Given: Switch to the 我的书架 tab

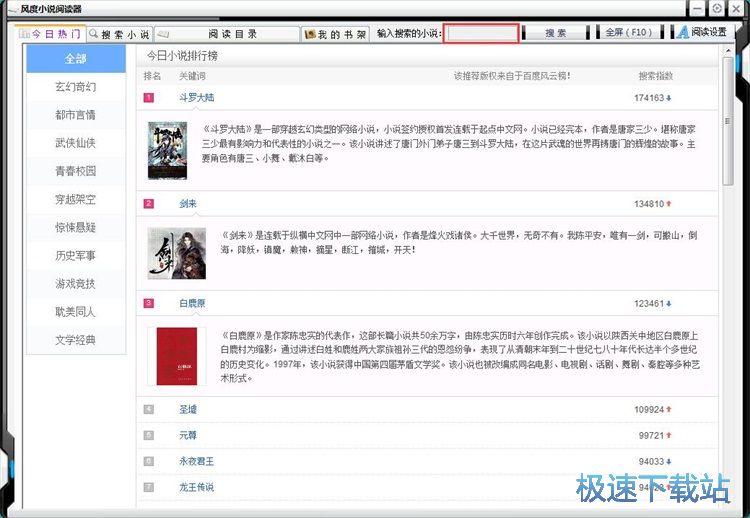Looking at the screenshot, I should [x=335, y=33].
